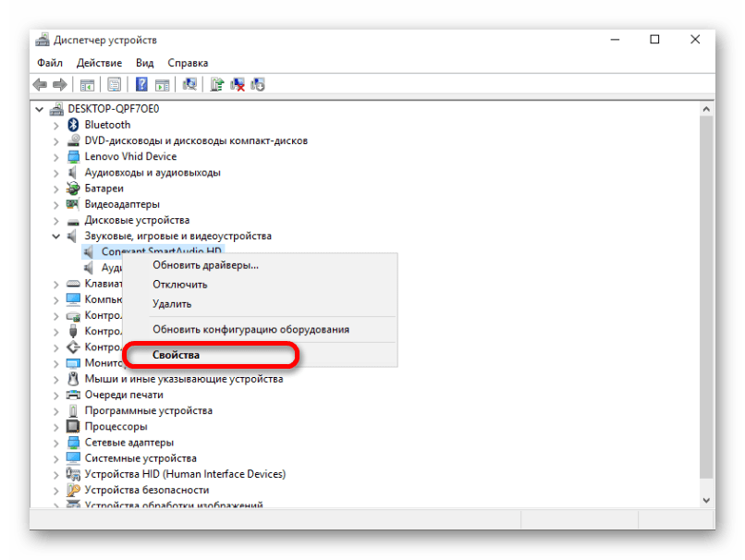This screenshot has height=560, width=745.
Task: Open the Действие menu
Action: pyautogui.click(x=99, y=63)
